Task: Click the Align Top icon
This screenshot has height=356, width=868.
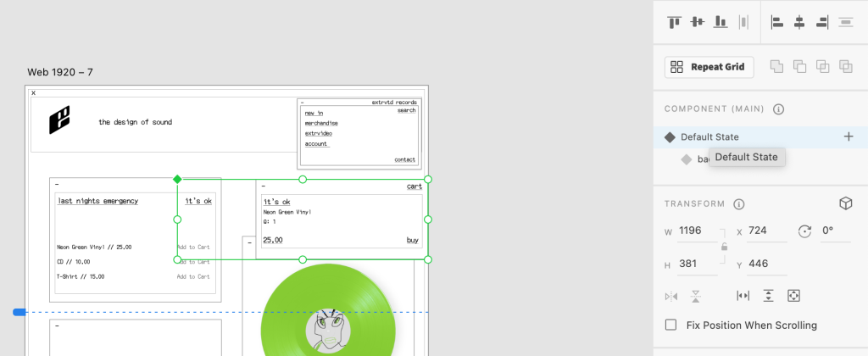Action: point(675,22)
